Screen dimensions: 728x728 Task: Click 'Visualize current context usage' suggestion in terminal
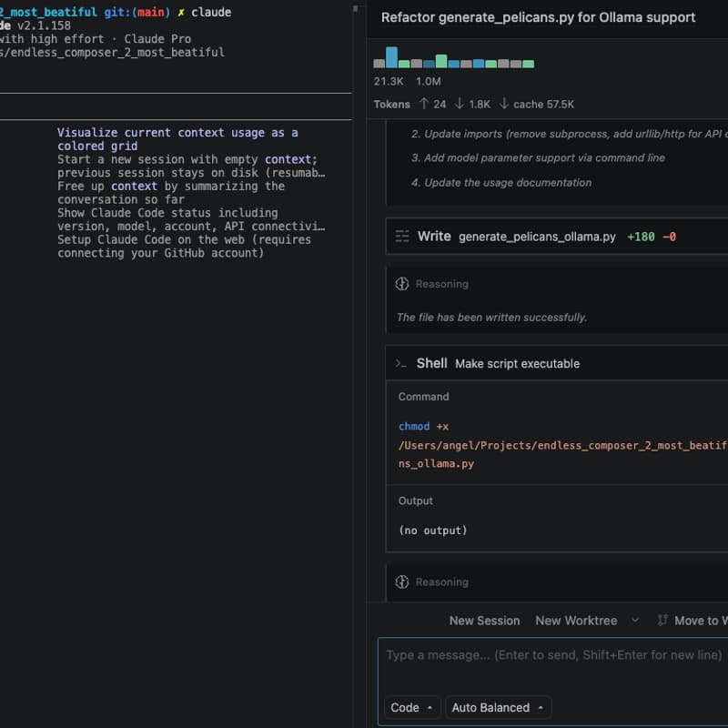click(x=177, y=139)
